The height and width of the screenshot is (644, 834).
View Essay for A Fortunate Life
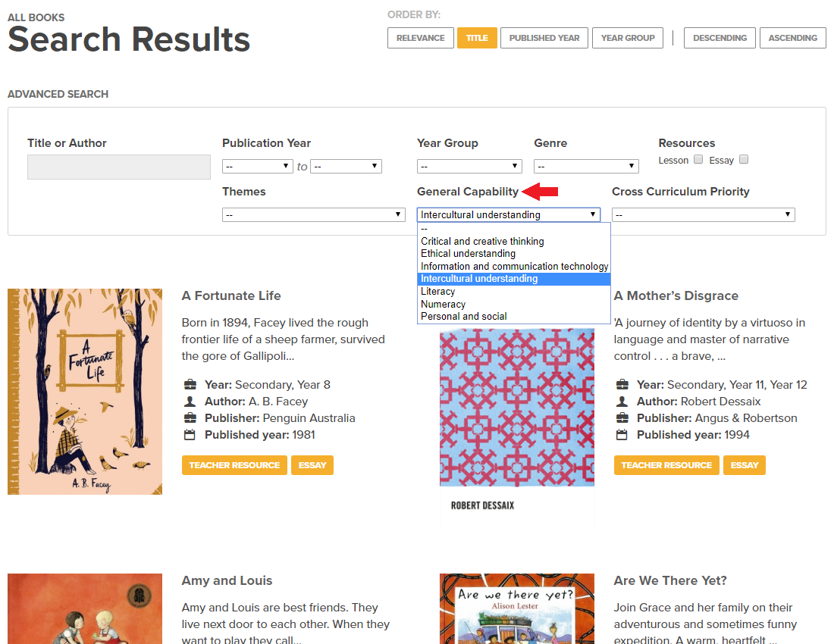pyautogui.click(x=312, y=465)
